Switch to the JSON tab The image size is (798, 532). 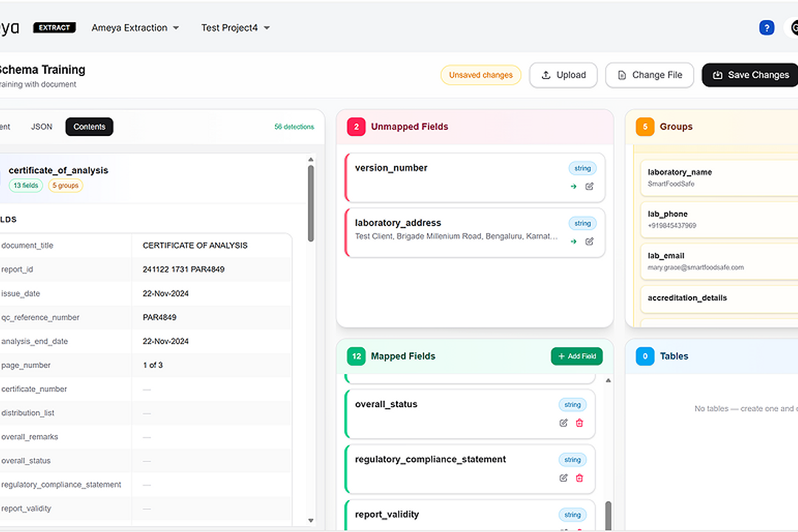pos(41,127)
